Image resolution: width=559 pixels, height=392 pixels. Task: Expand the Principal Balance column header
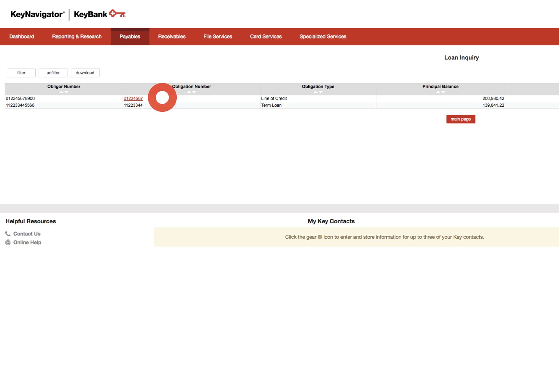[x=440, y=87]
